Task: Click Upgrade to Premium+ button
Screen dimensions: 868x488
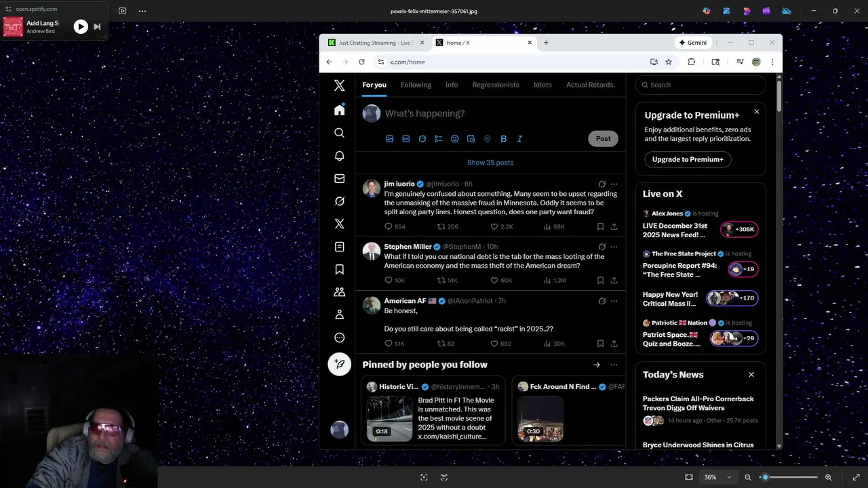Action: 688,159
